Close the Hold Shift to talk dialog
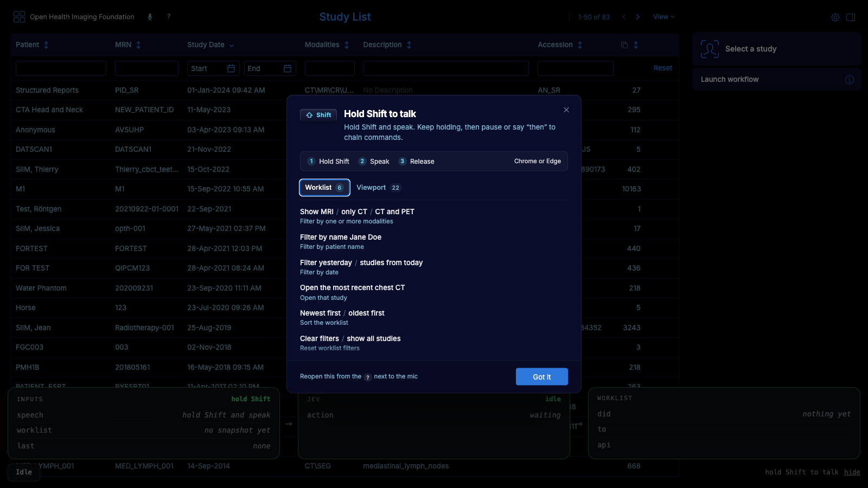This screenshot has height=488, width=868. [x=566, y=110]
